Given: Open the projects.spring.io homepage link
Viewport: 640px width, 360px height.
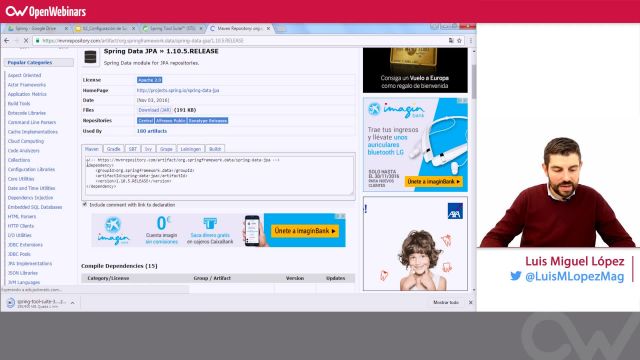Looking at the screenshot, I should coord(178,90).
